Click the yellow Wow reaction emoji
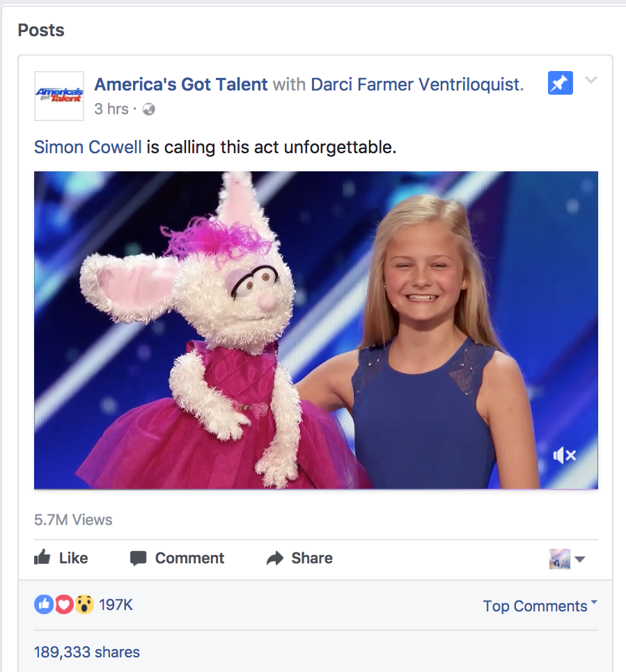 [x=84, y=604]
